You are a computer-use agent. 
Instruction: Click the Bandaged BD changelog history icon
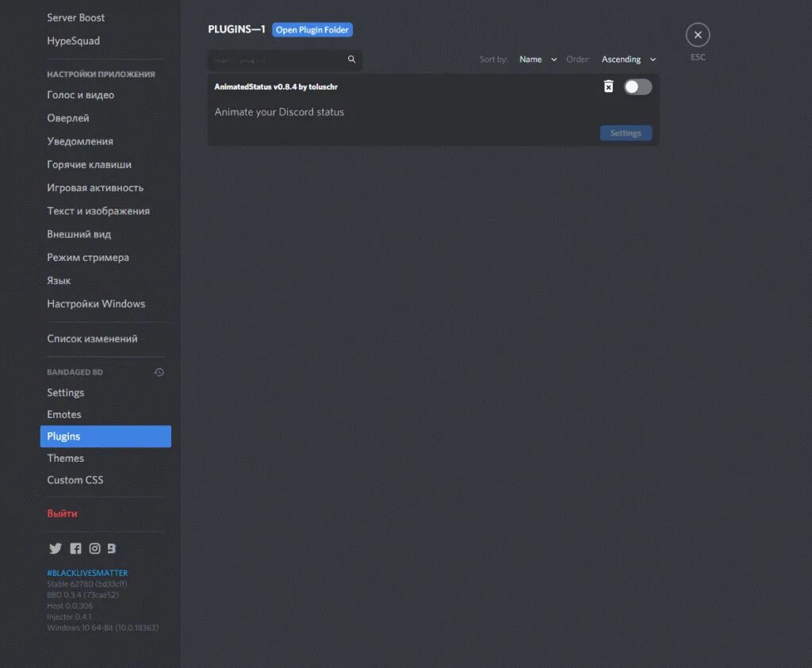tap(159, 372)
